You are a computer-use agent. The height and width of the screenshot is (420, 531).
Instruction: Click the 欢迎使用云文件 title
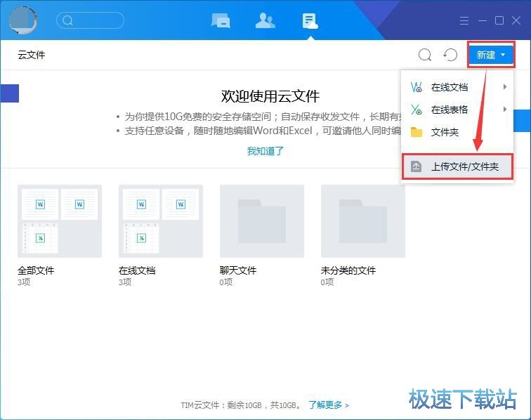[x=270, y=96]
